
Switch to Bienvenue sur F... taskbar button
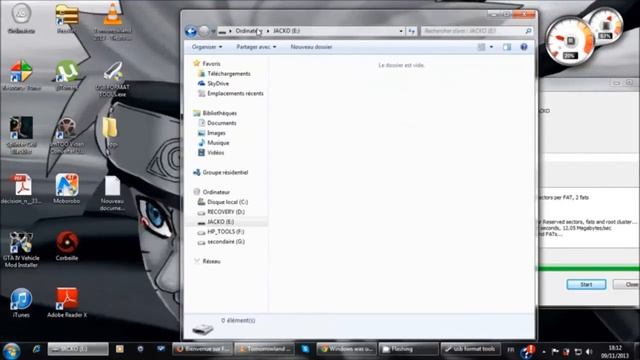pos(203,349)
